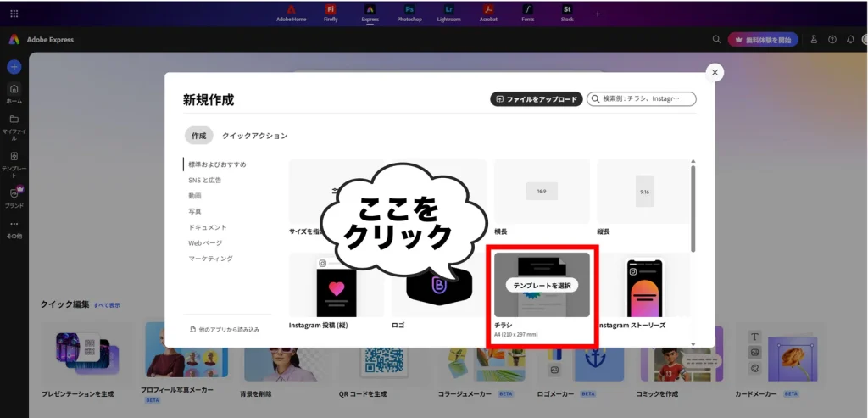Open カードメーカー quick action
This screenshot has height=418, width=868.
click(779, 361)
